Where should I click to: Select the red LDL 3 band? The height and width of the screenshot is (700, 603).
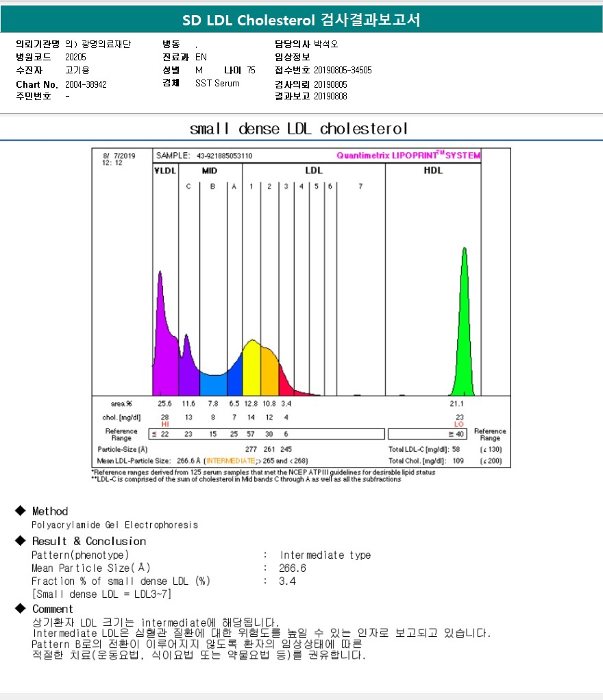tap(285, 385)
